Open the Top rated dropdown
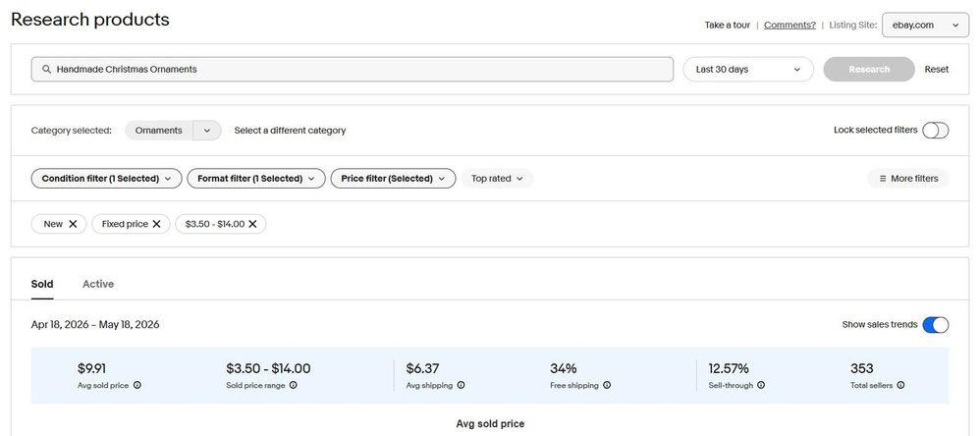The height and width of the screenshot is (436, 980). [x=497, y=179]
